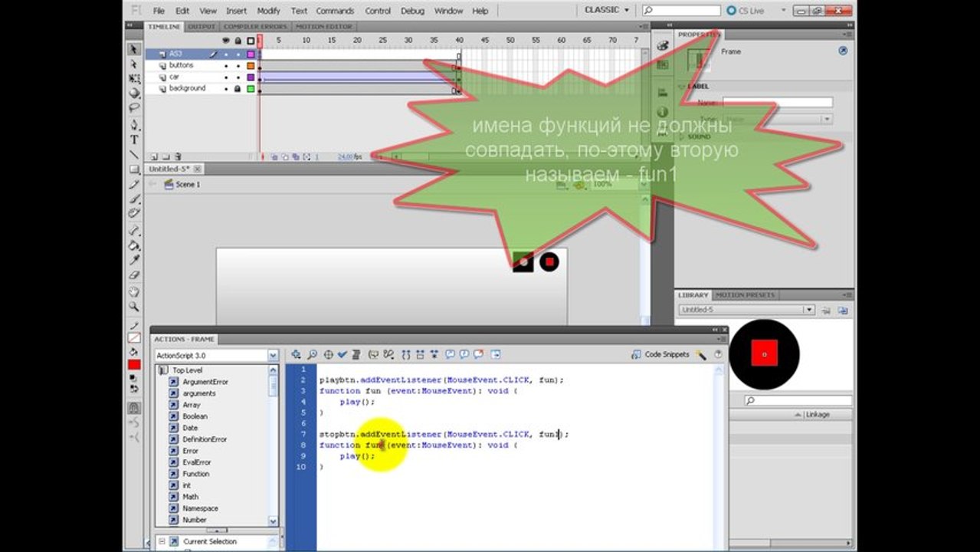Image resolution: width=980 pixels, height=552 pixels.
Task: Select the Bone tool
Action: pos(134,230)
